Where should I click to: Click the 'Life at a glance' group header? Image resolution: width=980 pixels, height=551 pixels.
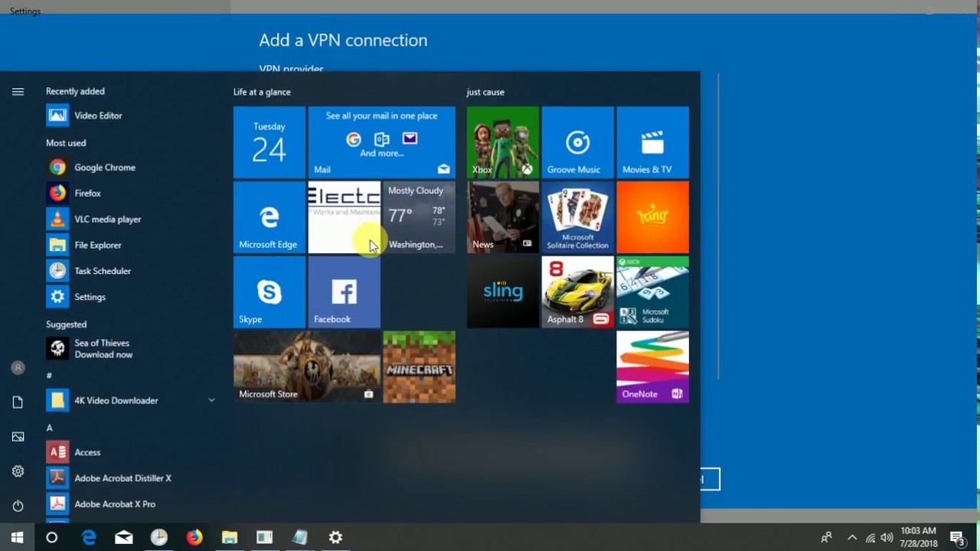[262, 92]
